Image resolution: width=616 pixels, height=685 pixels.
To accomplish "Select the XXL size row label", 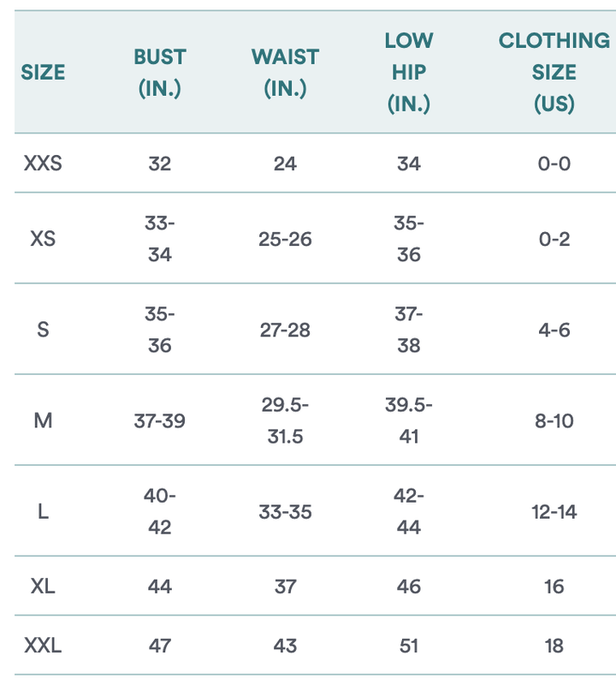I will coord(43,646).
